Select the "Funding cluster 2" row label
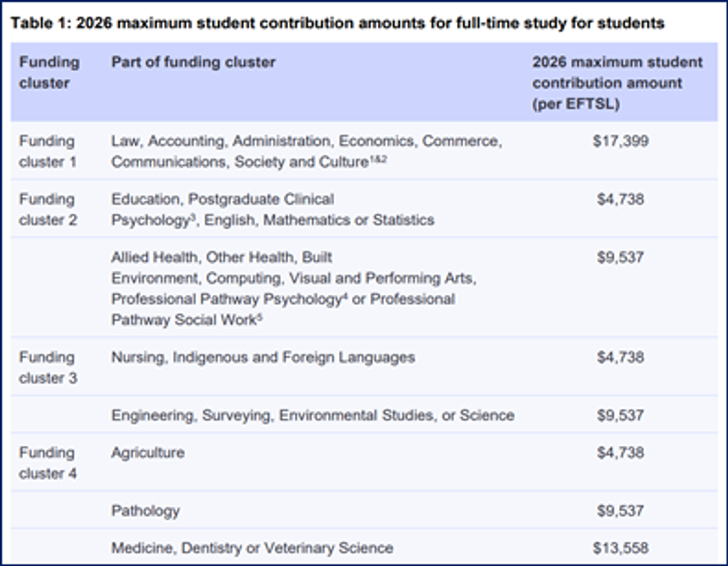Screen dimensions: 728x566 (x=48, y=209)
